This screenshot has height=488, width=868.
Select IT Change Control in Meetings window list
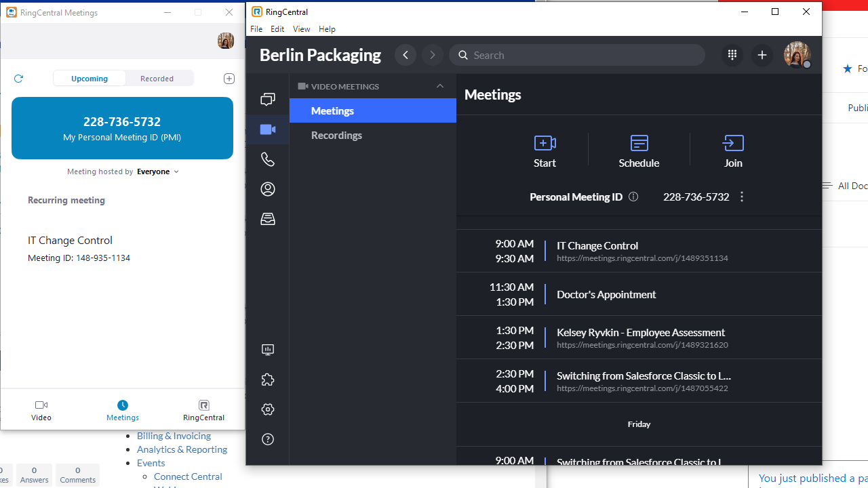[70, 240]
